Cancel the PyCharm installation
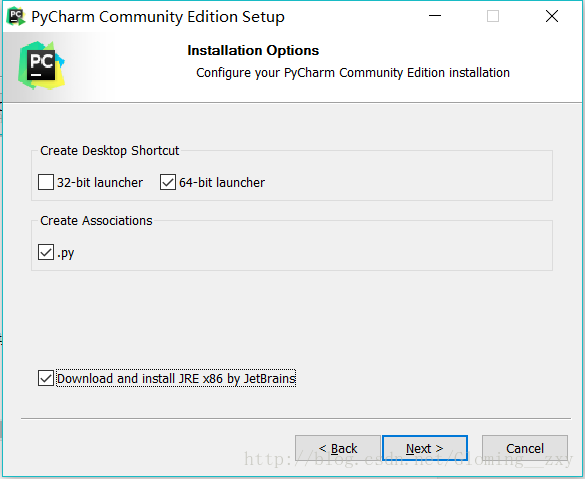 coord(525,448)
